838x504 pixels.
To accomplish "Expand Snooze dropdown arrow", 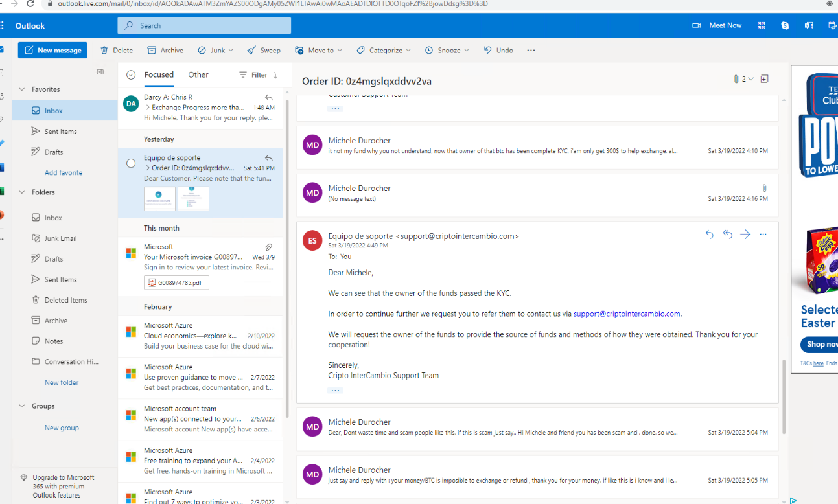I will point(466,51).
